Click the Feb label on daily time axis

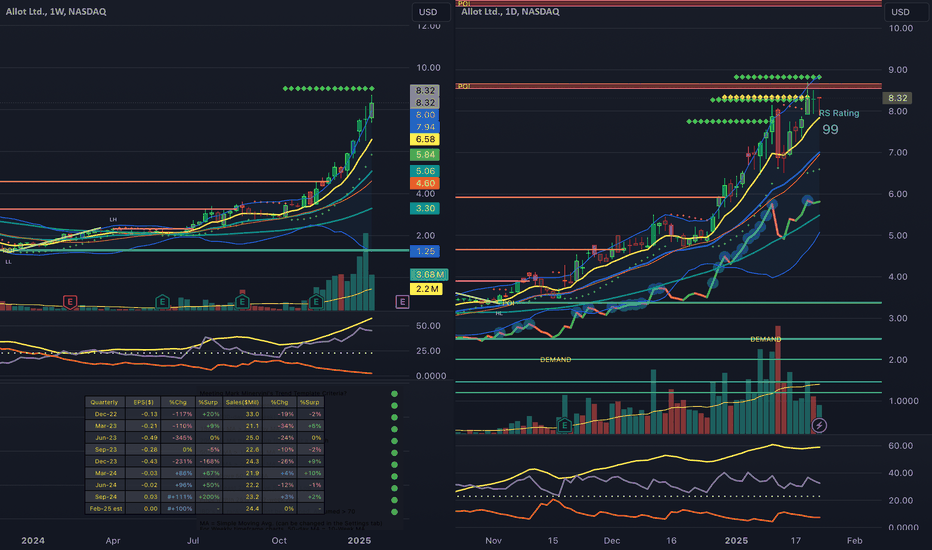854,540
